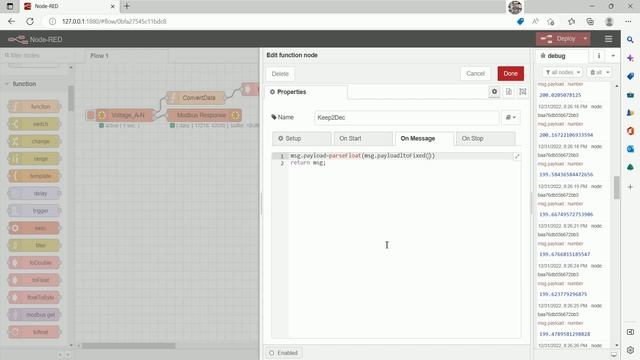640x360 pixels.
Task: Click debug value 199.623779296875
Action: pyautogui.click(x=563, y=294)
